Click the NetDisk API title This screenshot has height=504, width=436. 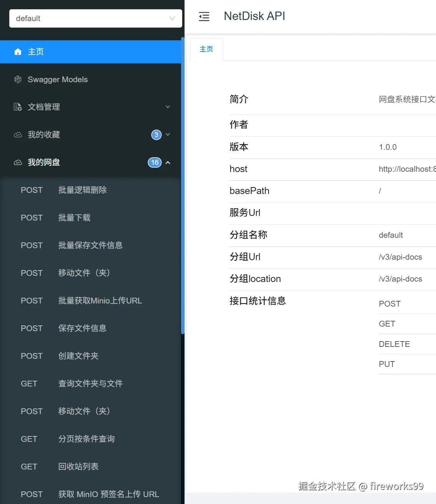coord(255,16)
